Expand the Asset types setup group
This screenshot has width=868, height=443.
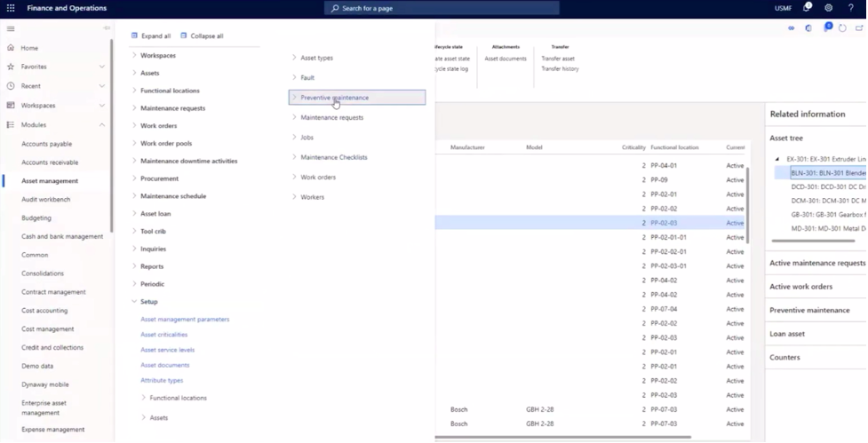coord(294,58)
